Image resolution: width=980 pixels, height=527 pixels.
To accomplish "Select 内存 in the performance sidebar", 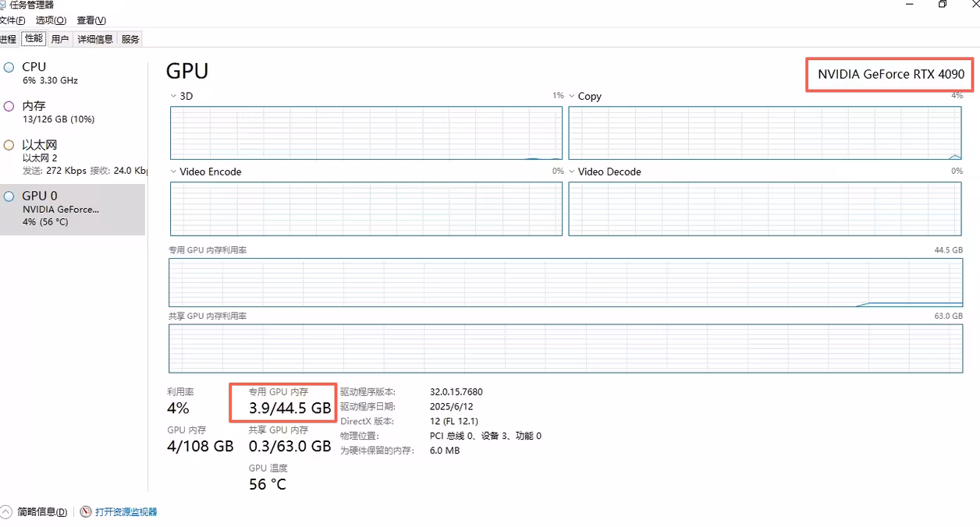I will pyautogui.click(x=73, y=111).
